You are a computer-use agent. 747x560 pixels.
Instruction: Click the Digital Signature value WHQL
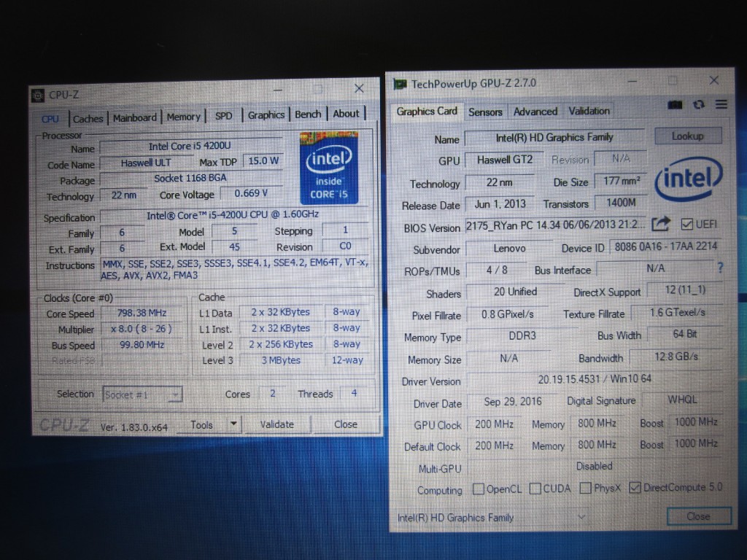coord(682,400)
